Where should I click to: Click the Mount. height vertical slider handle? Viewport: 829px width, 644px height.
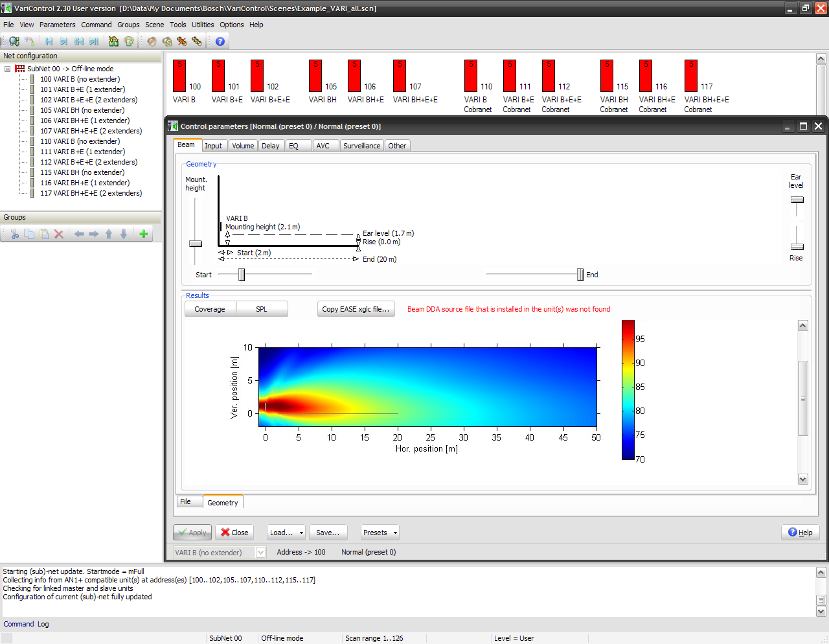coord(195,244)
